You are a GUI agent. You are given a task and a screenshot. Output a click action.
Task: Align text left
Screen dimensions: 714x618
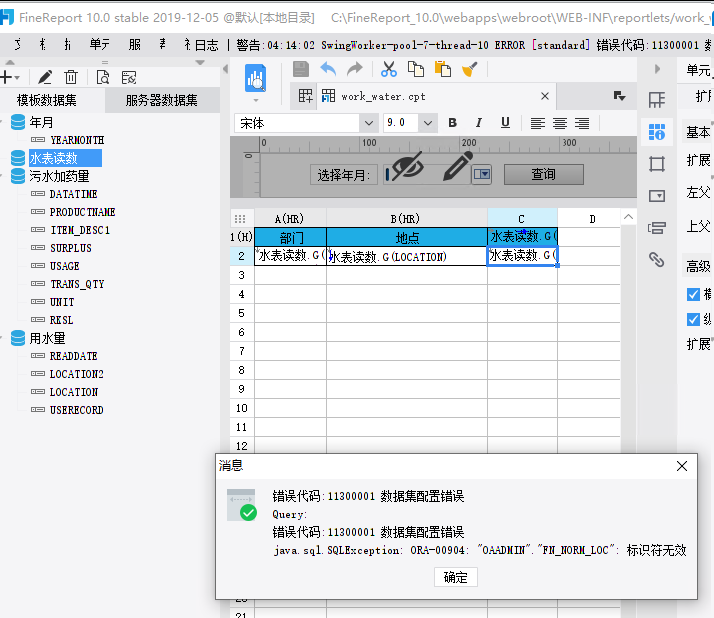[538, 123]
